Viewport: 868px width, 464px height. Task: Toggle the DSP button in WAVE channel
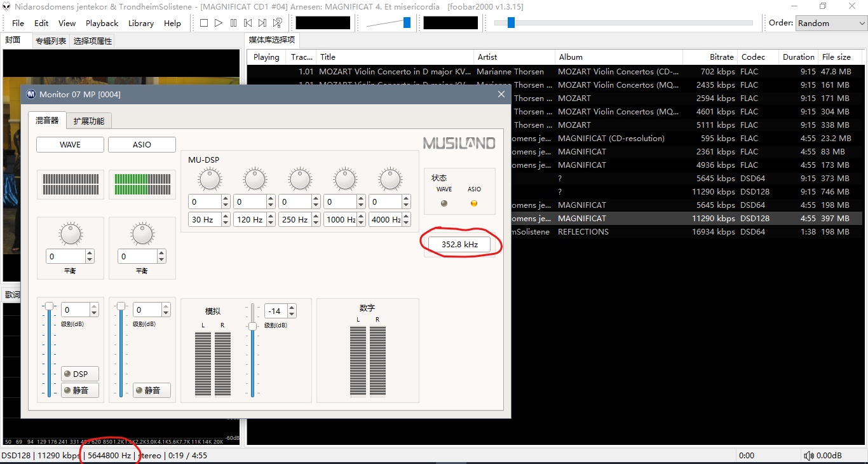80,374
